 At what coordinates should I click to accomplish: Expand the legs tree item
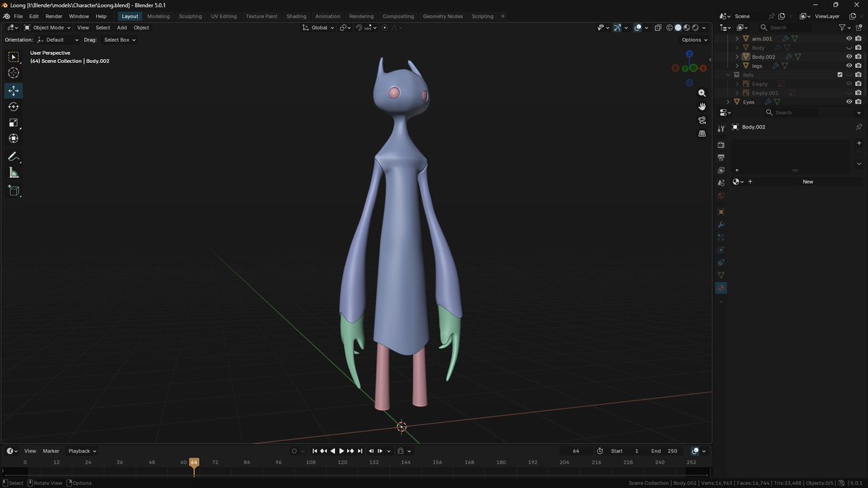(x=737, y=66)
